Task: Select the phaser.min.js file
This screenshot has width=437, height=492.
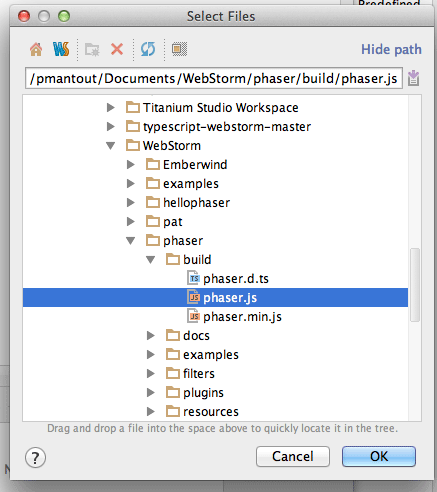Action: pos(235,317)
